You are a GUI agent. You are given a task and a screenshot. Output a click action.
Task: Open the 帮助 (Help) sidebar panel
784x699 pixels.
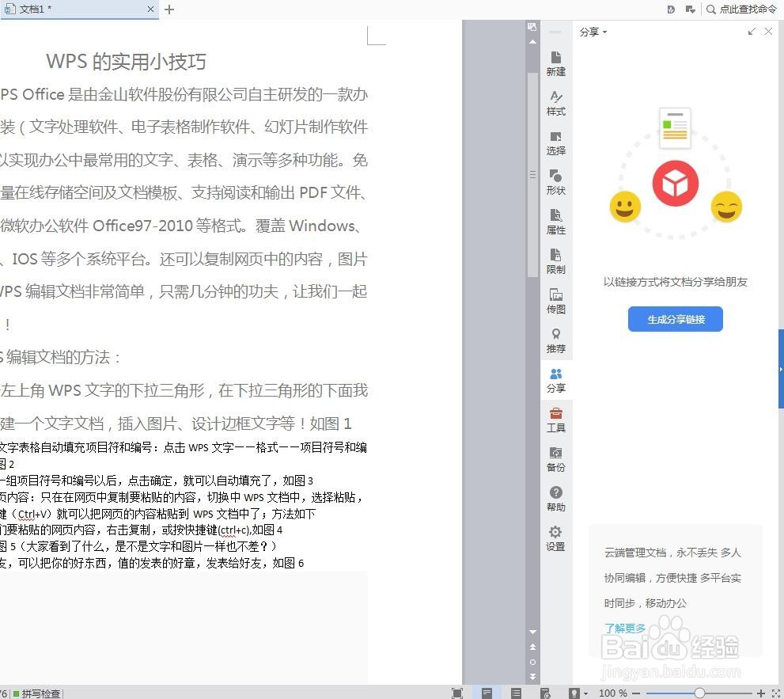click(x=555, y=500)
